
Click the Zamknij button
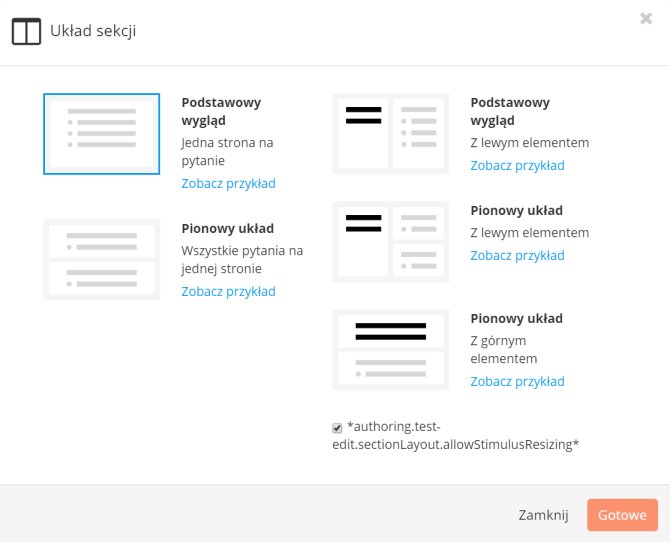point(544,515)
